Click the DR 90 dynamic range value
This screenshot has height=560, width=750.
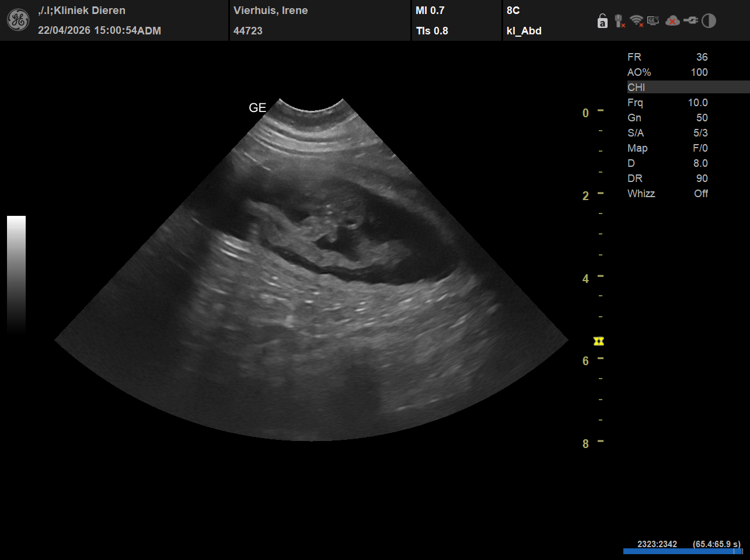[x=701, y=178]
